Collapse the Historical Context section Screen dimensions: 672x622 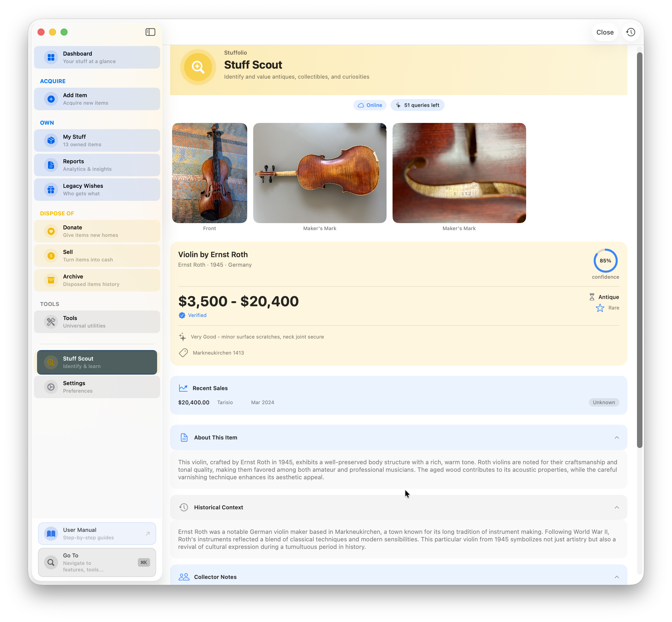616,507
